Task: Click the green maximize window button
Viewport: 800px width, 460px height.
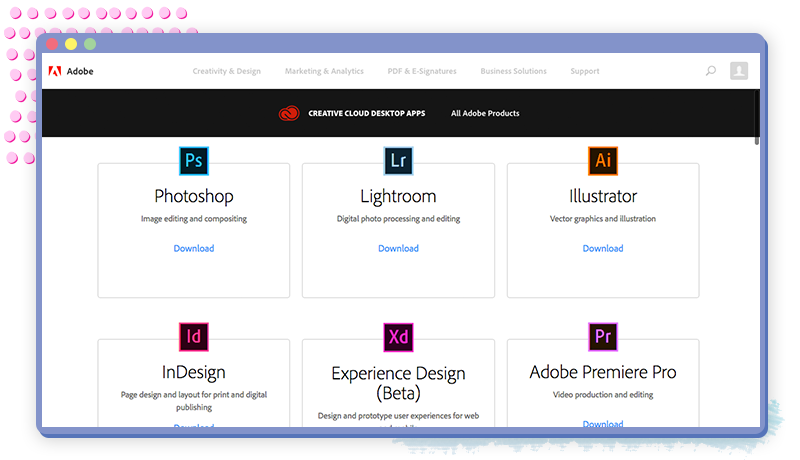Action: point(90,44)
